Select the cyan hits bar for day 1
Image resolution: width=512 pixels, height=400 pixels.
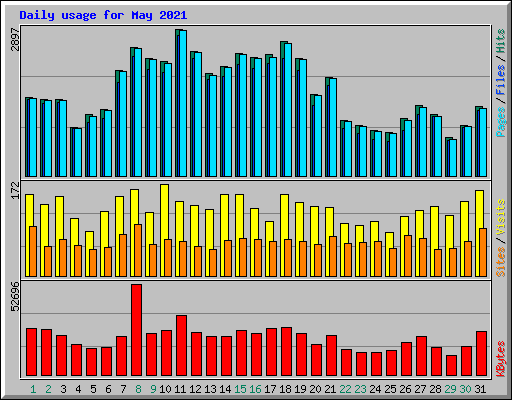coord(33,137)
